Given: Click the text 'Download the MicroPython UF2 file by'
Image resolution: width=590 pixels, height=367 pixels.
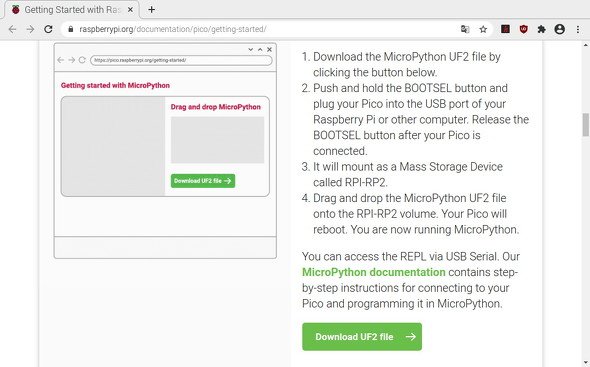Looking at the screenshot, I should tap(407, 57).
